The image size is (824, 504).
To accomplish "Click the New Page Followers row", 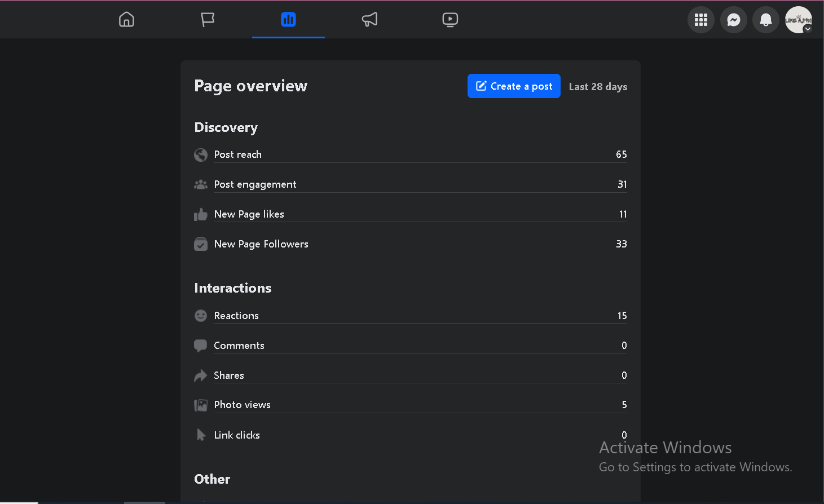I will click(410, 244).
